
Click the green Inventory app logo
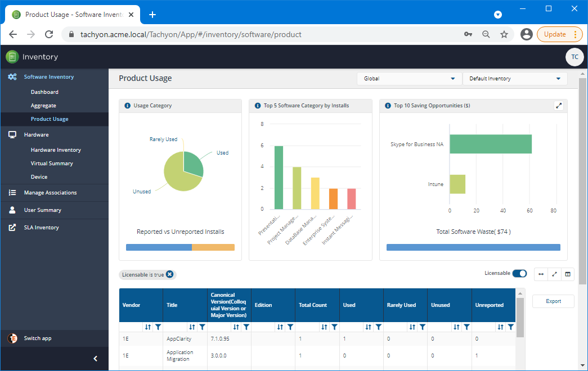tap(12, 57)
